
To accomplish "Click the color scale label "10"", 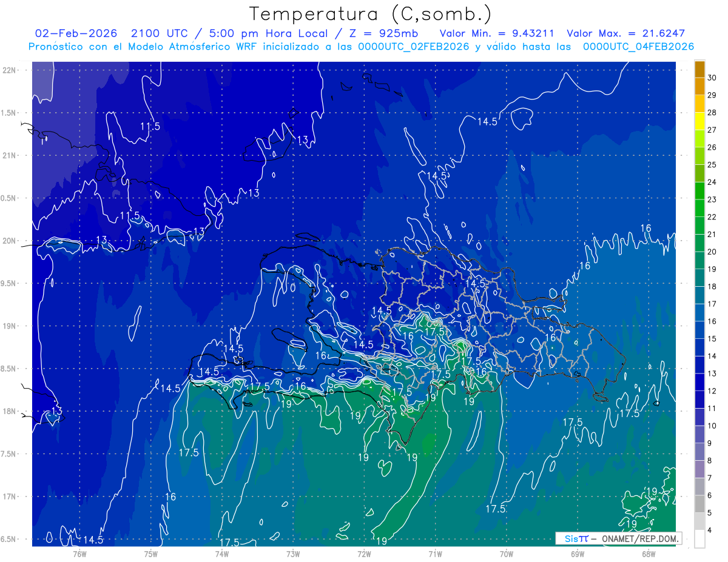I will [712, 426].
